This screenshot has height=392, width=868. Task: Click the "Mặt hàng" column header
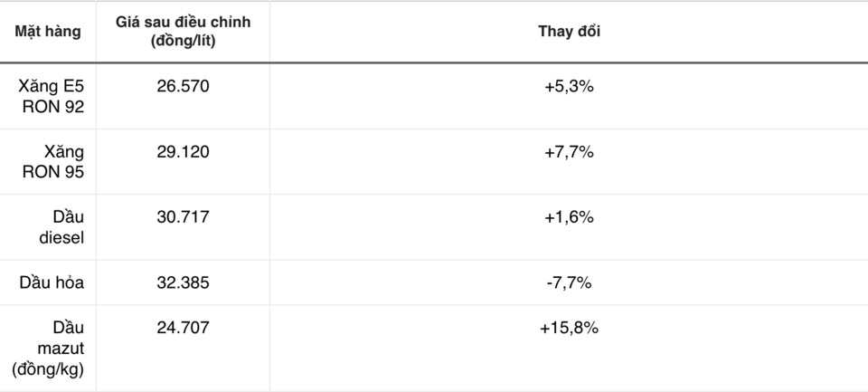coord(48,32)
